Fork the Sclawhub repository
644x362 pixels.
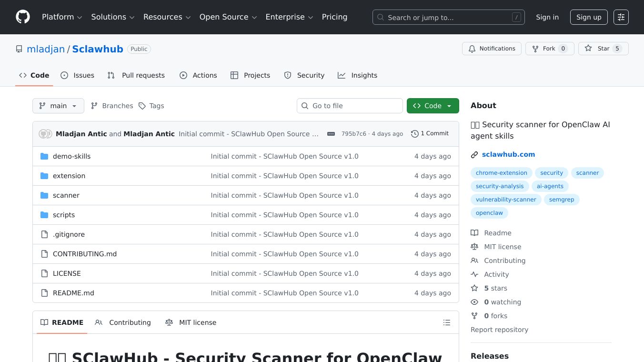[549, 49]
